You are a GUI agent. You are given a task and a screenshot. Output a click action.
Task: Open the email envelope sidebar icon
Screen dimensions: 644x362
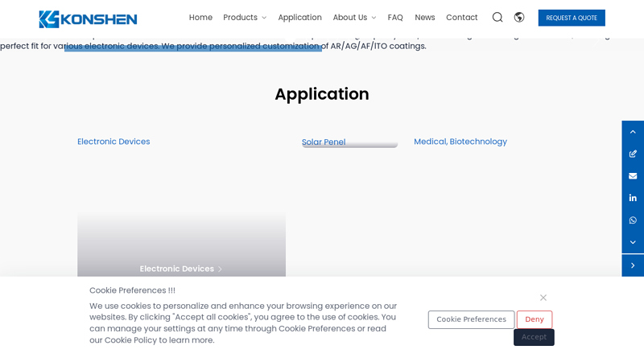pyautogui.click(x=633, y=176)
